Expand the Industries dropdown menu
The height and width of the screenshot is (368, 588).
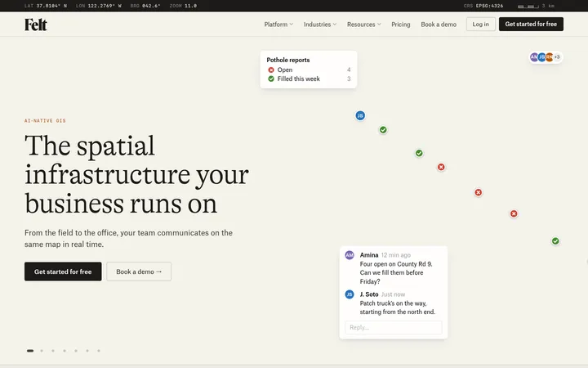coord(320,25)
